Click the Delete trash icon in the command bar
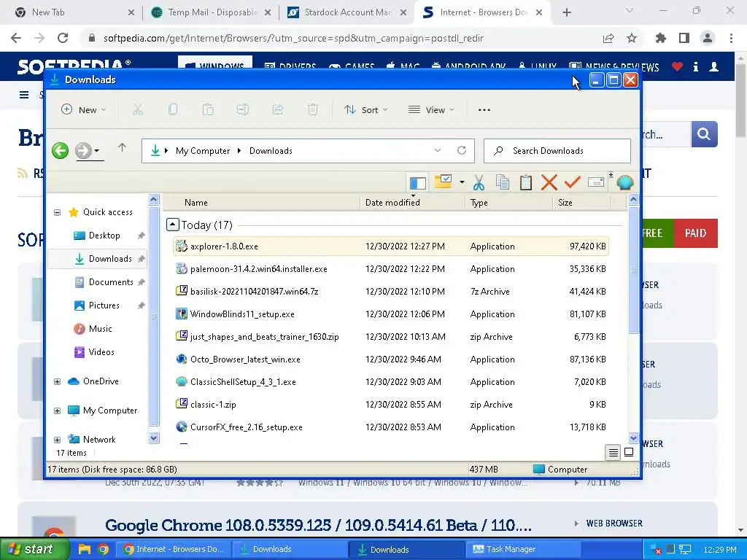This screenshot has height=560, width=747. (312, 110)
